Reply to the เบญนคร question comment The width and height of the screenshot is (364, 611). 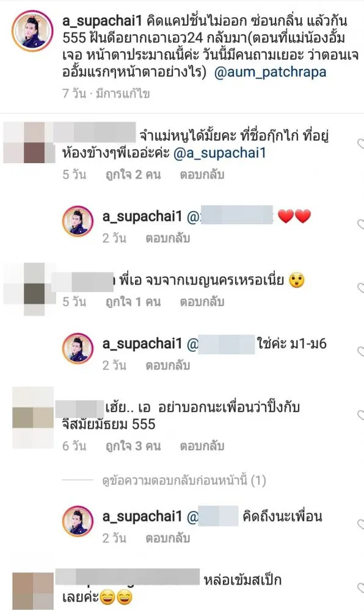[202, 302]
